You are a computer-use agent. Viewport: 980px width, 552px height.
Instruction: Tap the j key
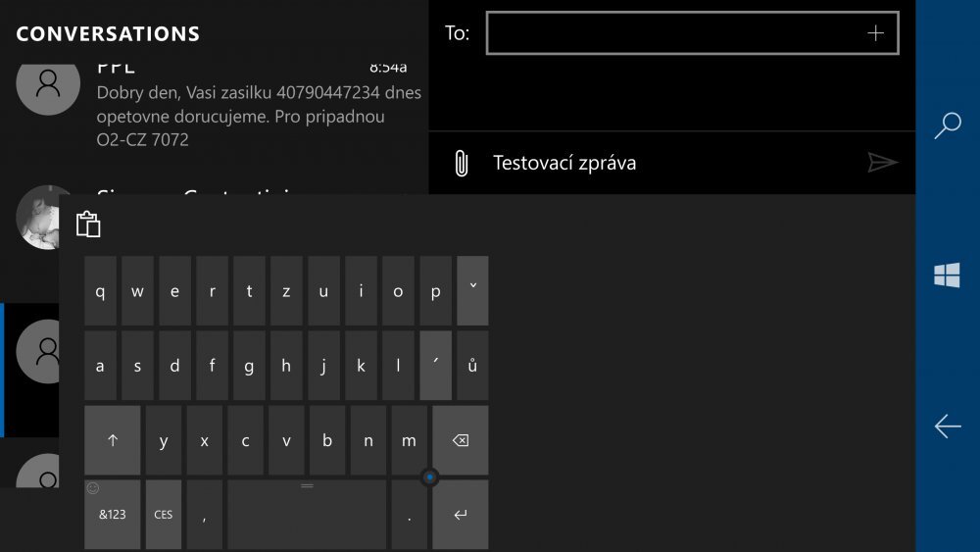[323, 366]
